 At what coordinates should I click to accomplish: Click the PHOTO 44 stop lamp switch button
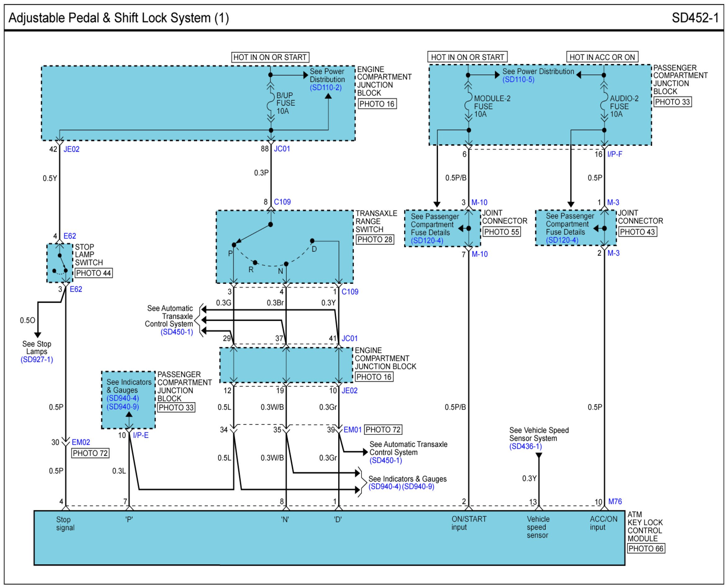tap(93, 273)
